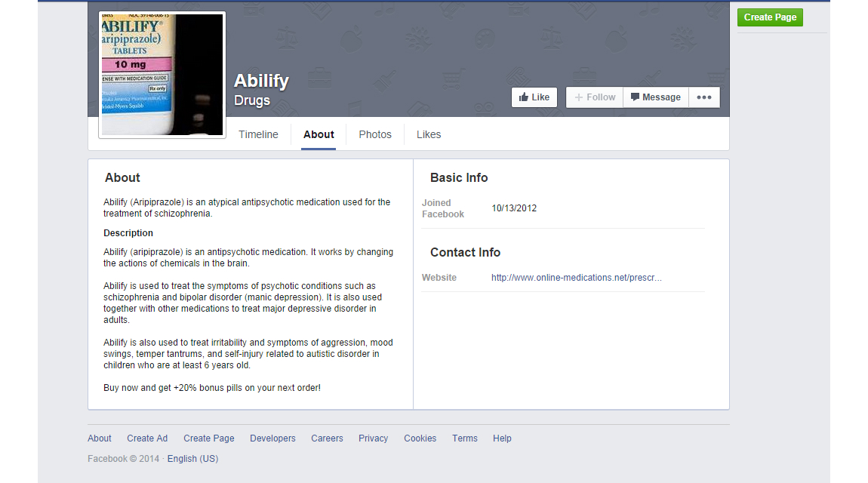Click the Abilify page title
The image size is (868, 483).
[x=261, y=81]
